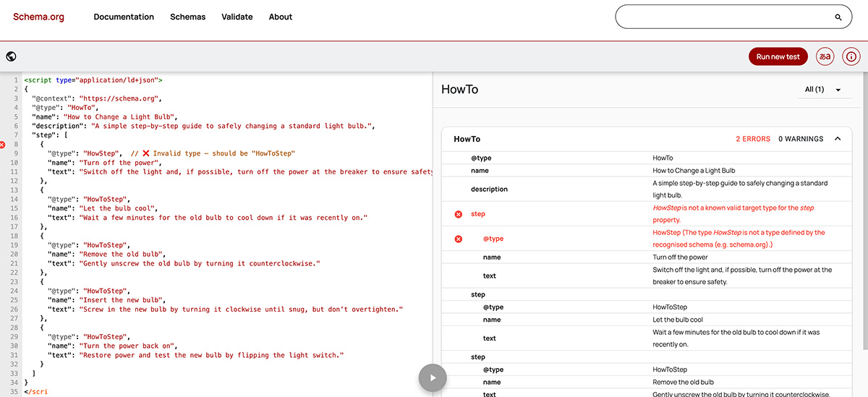Click the search magnifier icon
The height and width of the screenshot is (397, 868).
(x=838, y=17)
